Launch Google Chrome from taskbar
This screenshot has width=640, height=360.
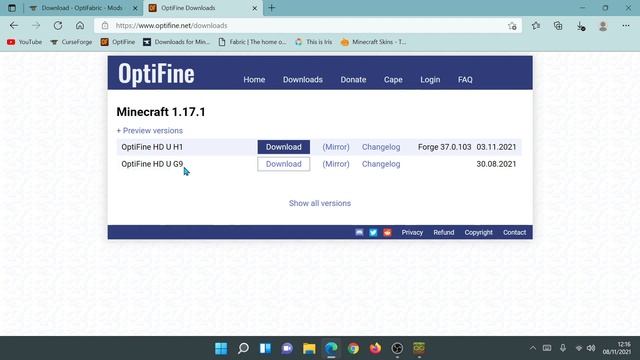pyautogui.click(x=353, y=348)
